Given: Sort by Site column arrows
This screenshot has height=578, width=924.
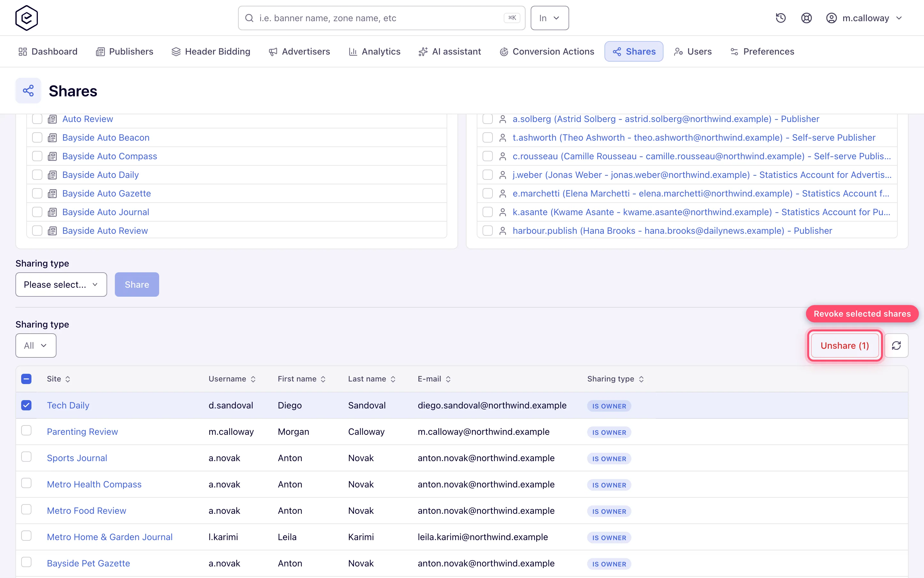Looking at the screenshot, I should point(68,379).
